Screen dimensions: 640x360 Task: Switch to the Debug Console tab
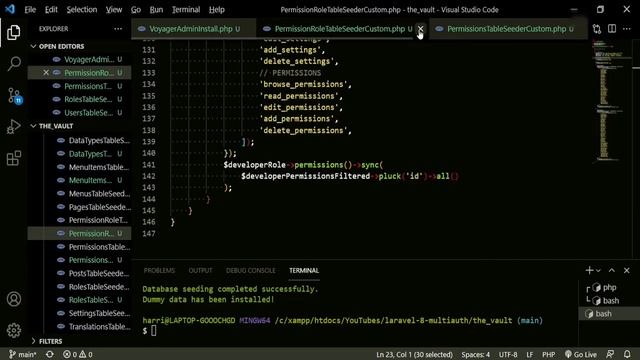point(251,271)
